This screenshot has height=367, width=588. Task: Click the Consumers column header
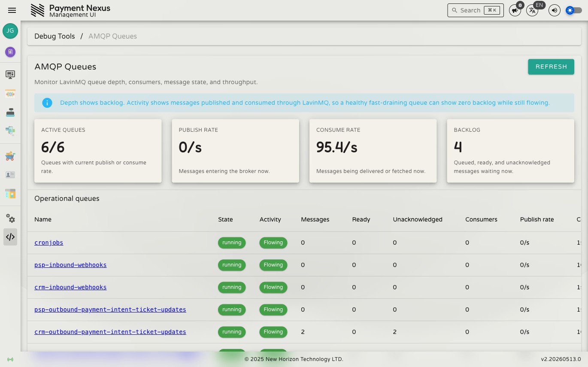click(x=481, y=219)
